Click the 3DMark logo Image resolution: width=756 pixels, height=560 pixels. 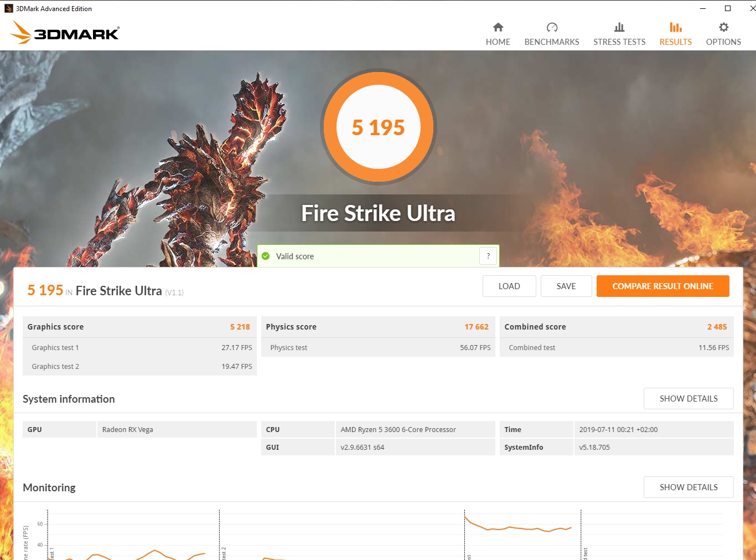coord(65,33)
